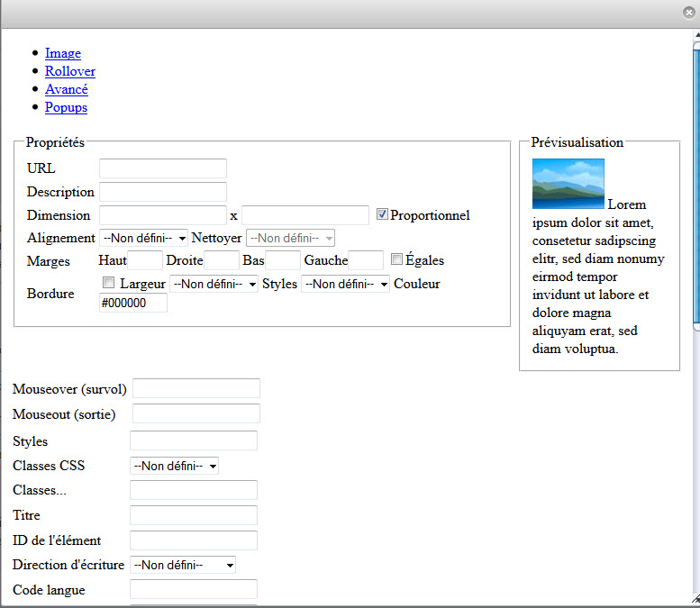Switch to the Rollover tab

tap(70, 71)
